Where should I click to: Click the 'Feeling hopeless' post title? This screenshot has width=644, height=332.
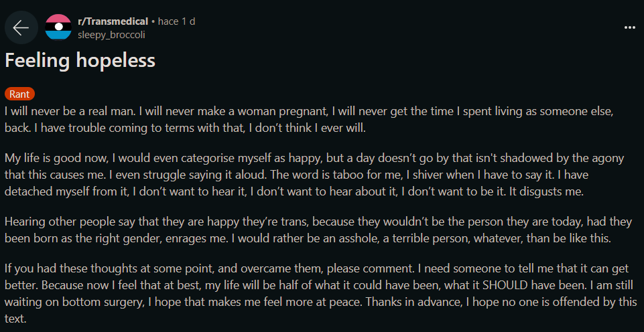(x=80, y=60)
